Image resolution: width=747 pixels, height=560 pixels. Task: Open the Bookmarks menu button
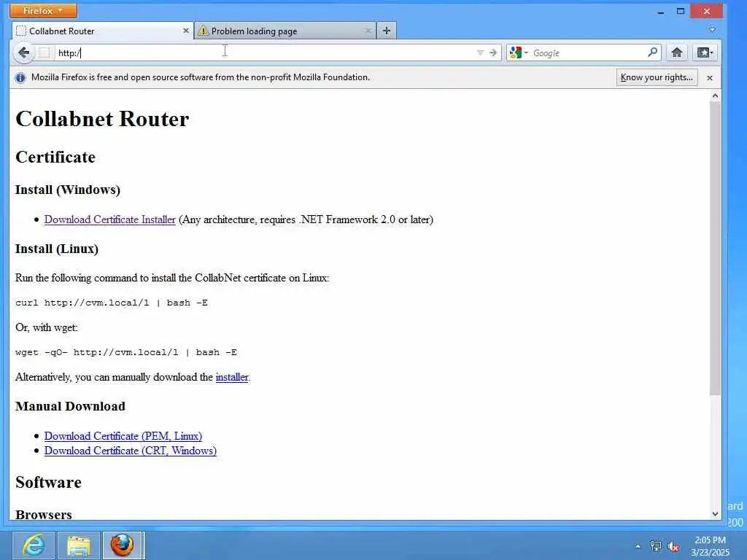705,52
